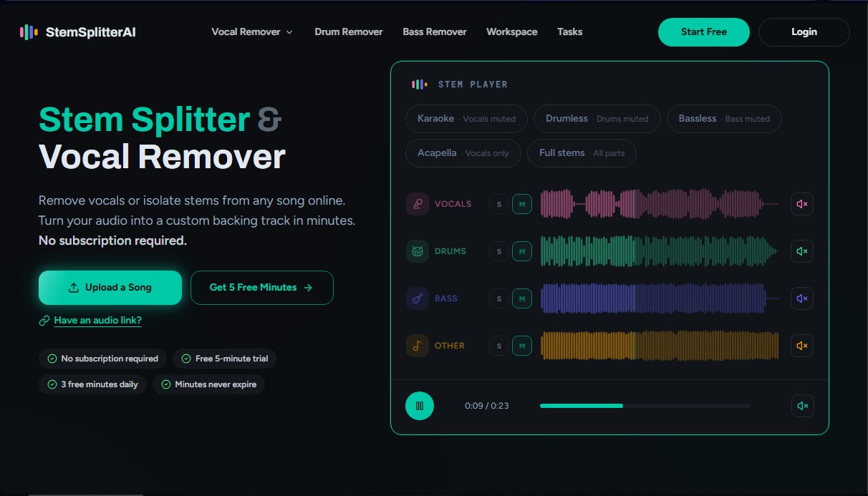Pause playback with the round pause button
The height and width of the screenshot is (496, 868).
[420, 406]
